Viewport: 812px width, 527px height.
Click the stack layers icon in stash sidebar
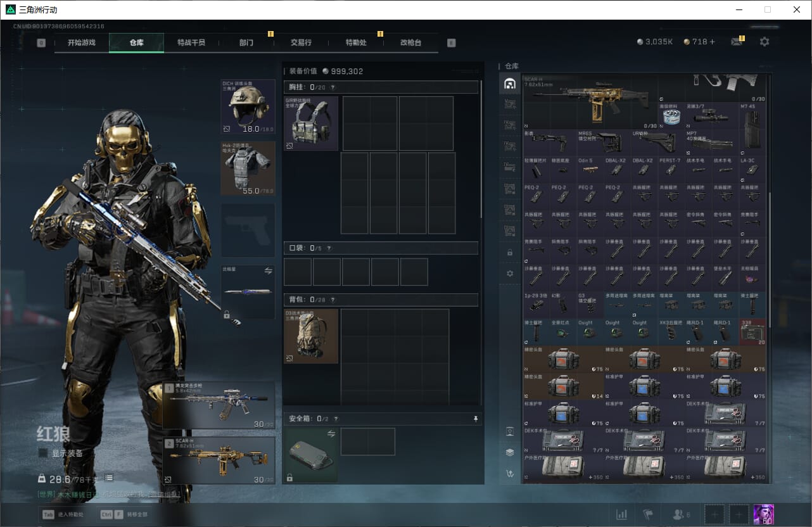pyautogui.click(x=510, y=452)
